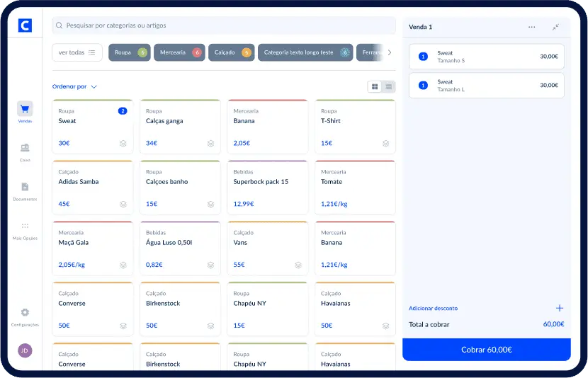Select the Mercearia category tab

coord(179,52)
